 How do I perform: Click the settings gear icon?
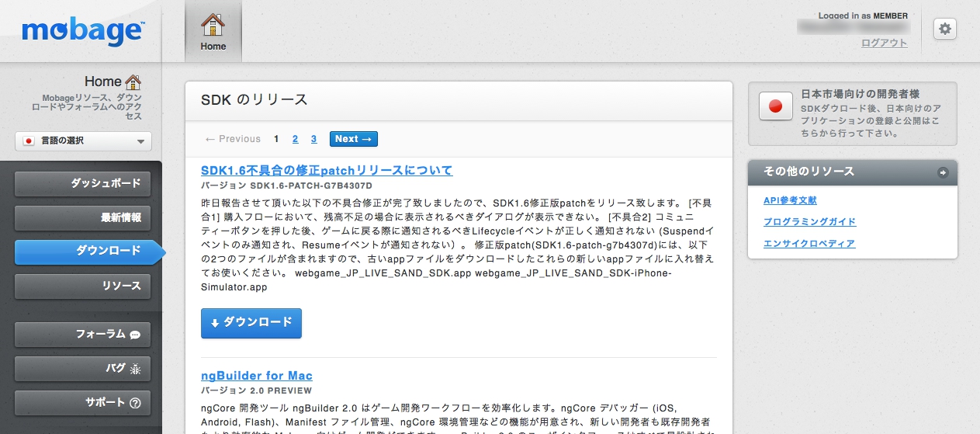[944, 29]
